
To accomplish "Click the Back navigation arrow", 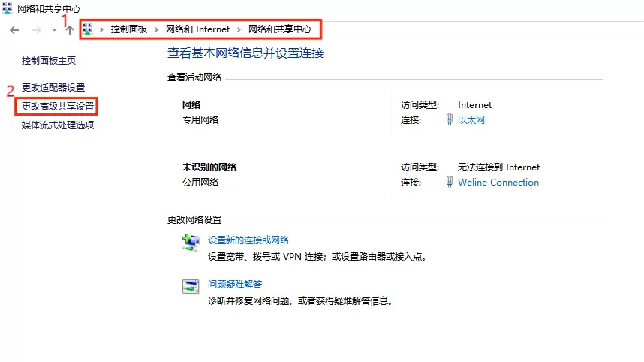I will point(14,29).
